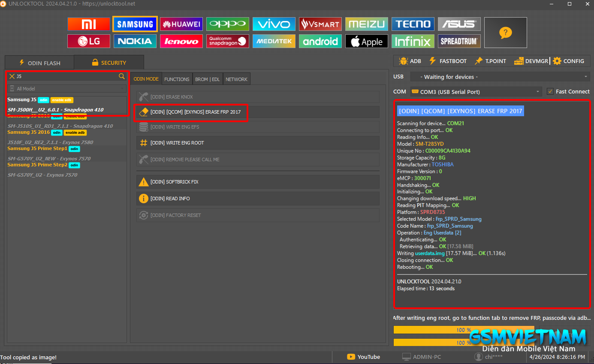Run [ODIN] [QCOM] [EXYNOS] ERASE FRP 2017
Viewport: 594px width, 364px height.
click(x=258, y=112)
